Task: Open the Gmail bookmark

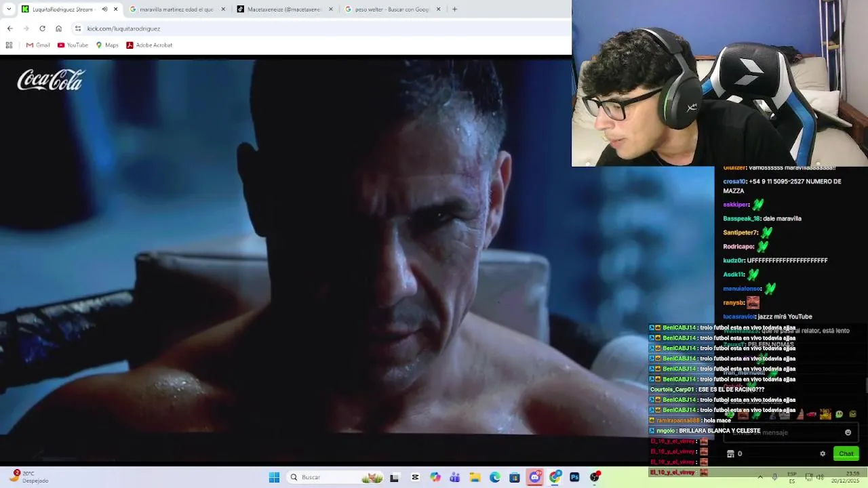Action: tap(38, 45)
